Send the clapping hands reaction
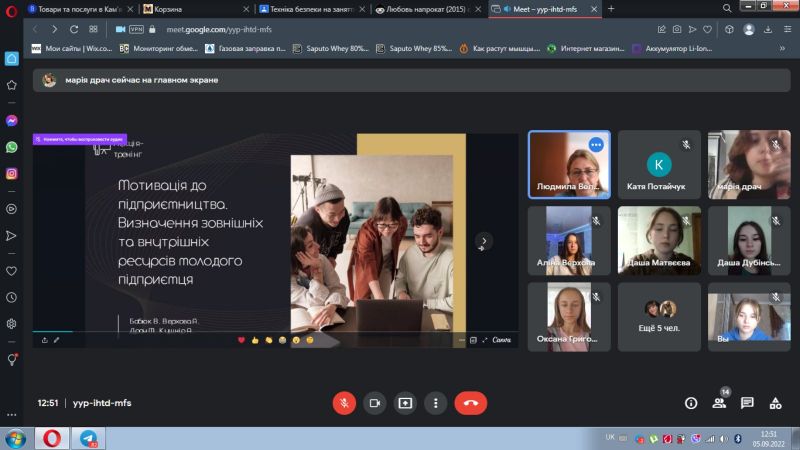The width and height of the screenshot is (800, 450). (x=269, y=340)
